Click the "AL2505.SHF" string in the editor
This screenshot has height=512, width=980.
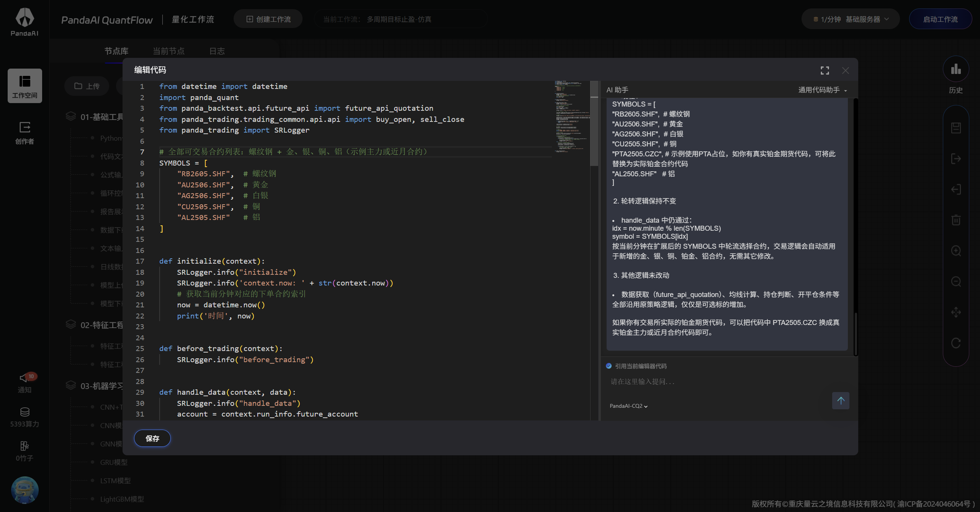[x=203, y=218]
